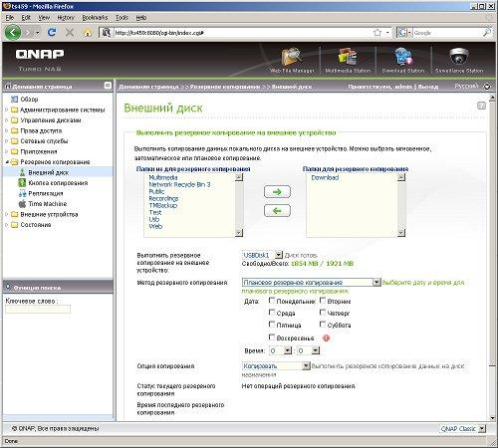Check the Суббота checkbox
This screenshot has width=498, height=448.
click(323, 325)
